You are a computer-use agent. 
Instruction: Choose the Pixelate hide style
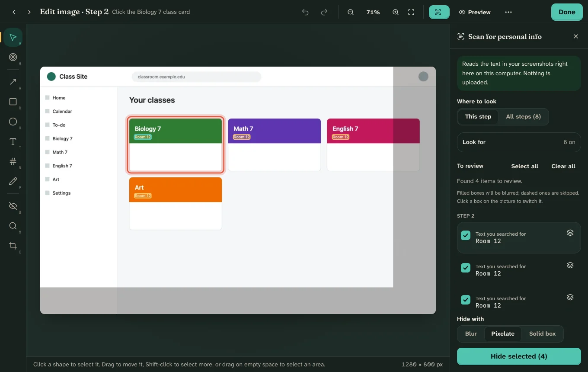tap(503, 334)
